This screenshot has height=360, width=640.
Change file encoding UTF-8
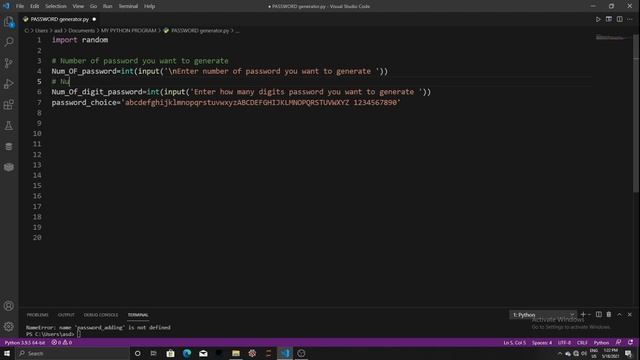[x=564, y=342]
